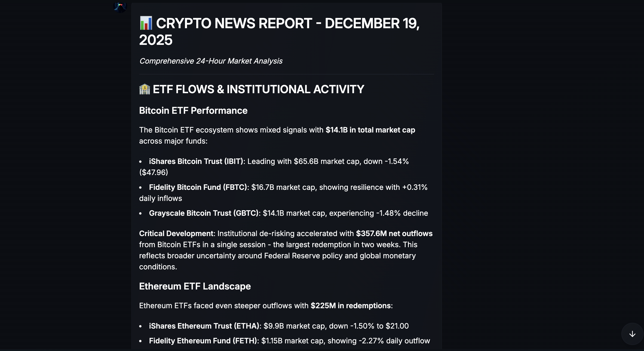Click the assistant avatar beside the report
The width and height of the screenshot is (644, 351).
[120, 7]
